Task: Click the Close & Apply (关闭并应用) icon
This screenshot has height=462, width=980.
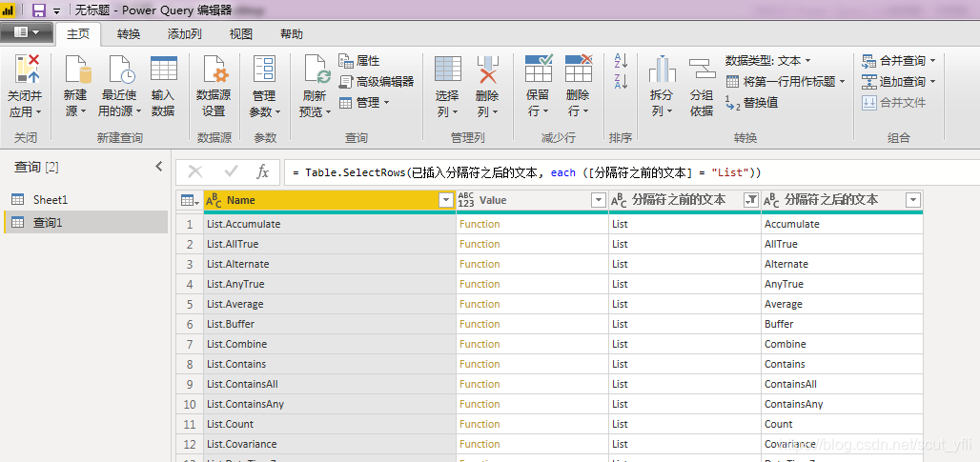Action: point(27,70)
